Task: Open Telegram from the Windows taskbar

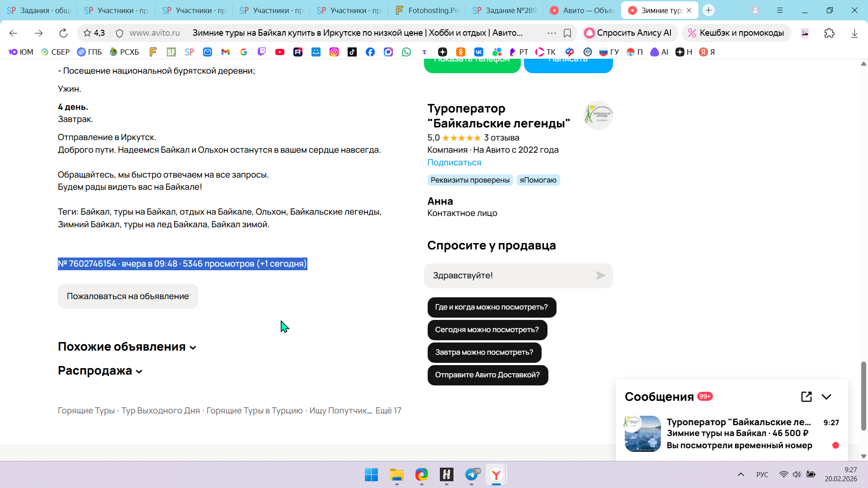Action: [x=472, y=474]
